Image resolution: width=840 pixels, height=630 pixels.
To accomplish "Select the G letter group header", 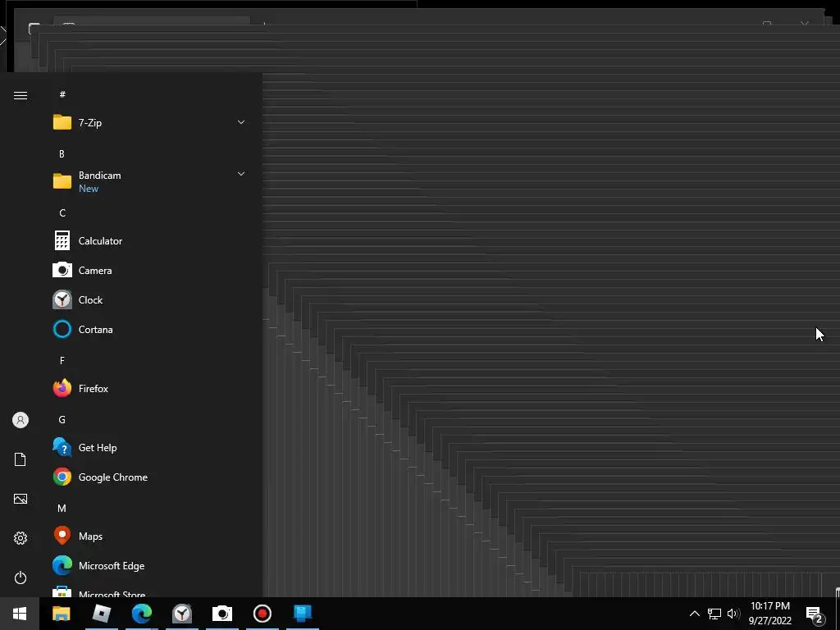I will coord(62,419).
